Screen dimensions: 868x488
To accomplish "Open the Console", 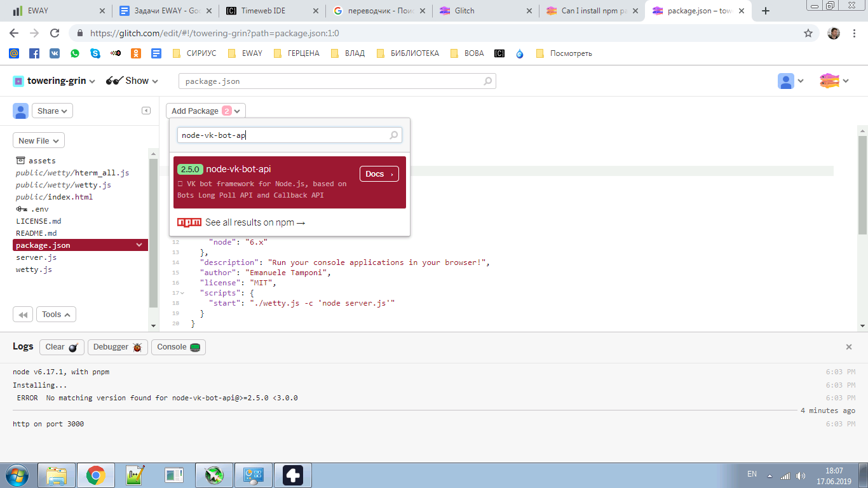I will [x=179, y=347].
